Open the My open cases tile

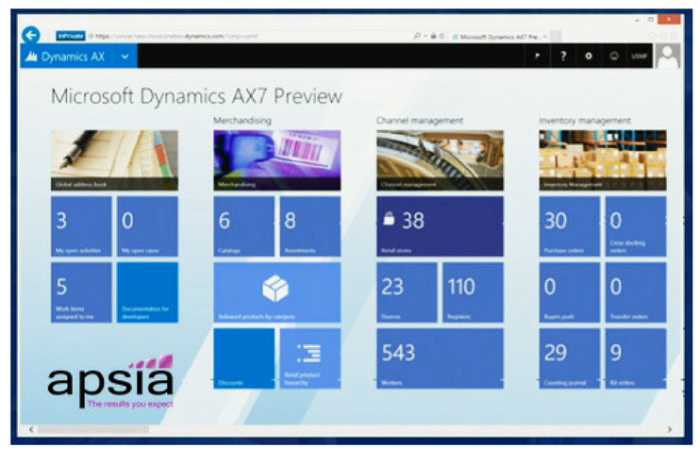(147, 226)
